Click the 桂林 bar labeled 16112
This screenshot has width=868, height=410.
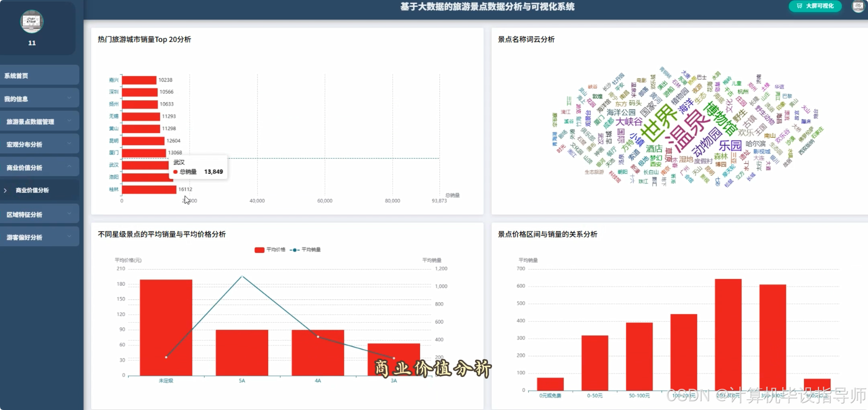pos(149,189)
